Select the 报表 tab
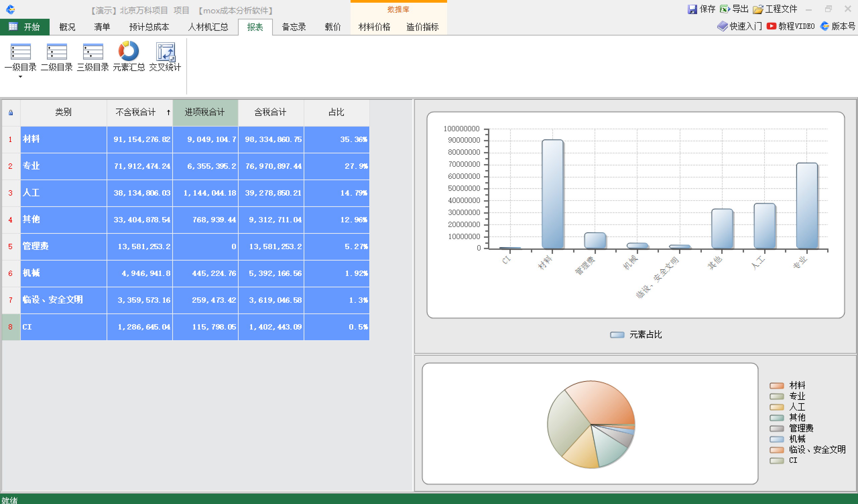The height and width of the screenshot is (504, 858). click(255, 27)
